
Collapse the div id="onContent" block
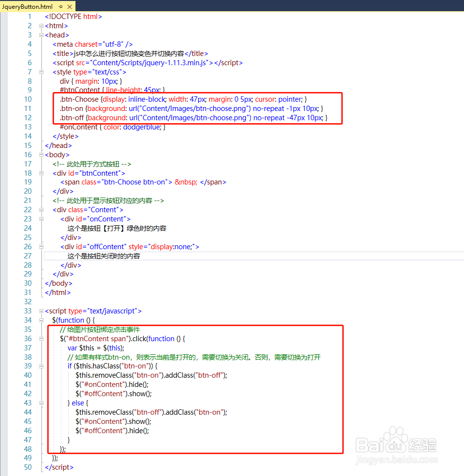(x=41, y=219)
